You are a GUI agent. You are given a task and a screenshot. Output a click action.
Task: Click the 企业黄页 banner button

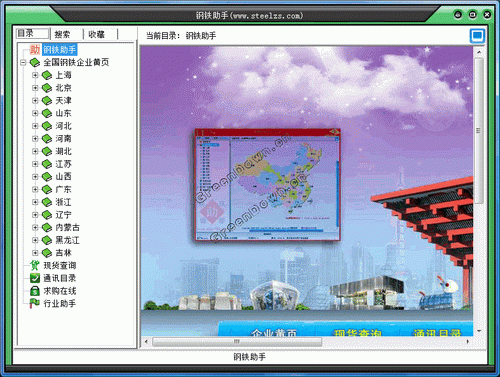[x=274, y=331]
